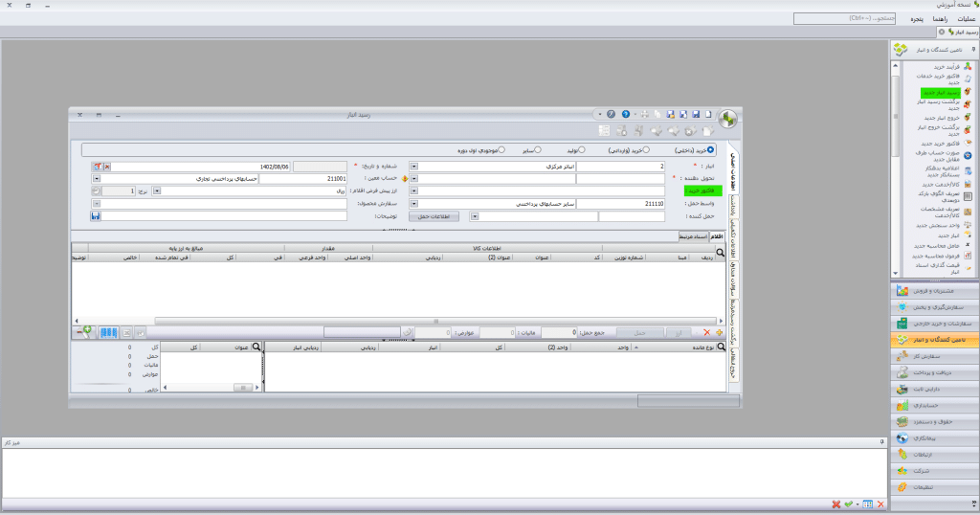Click the green plus key icon

click(84, 332)
